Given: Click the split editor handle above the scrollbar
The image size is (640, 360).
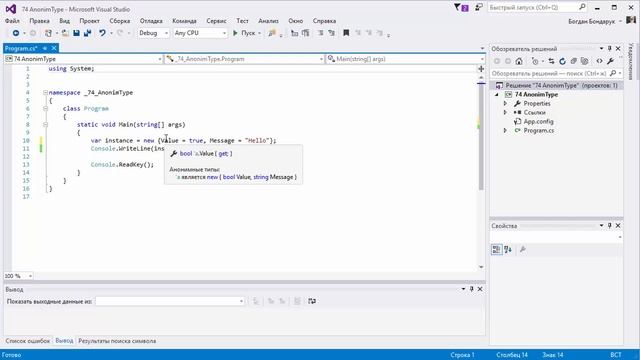Looking at the screenshot, I should point(481,69).
